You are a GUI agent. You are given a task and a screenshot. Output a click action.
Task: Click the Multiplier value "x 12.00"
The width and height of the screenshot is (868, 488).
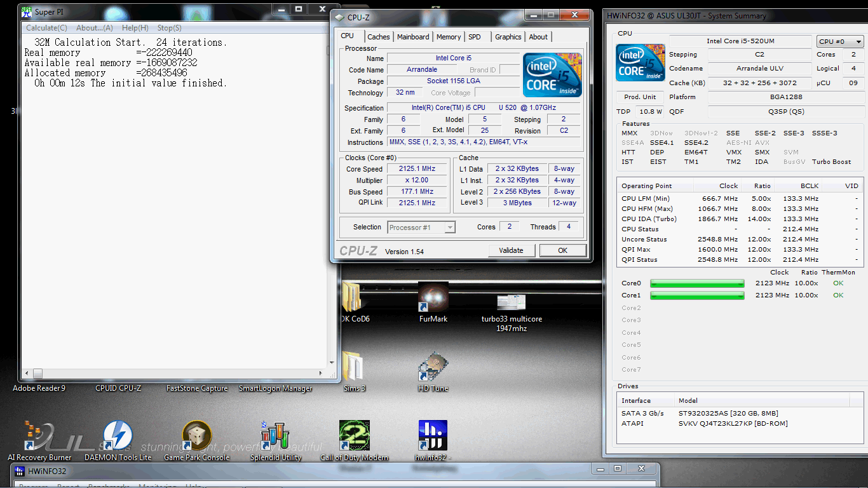417,180
